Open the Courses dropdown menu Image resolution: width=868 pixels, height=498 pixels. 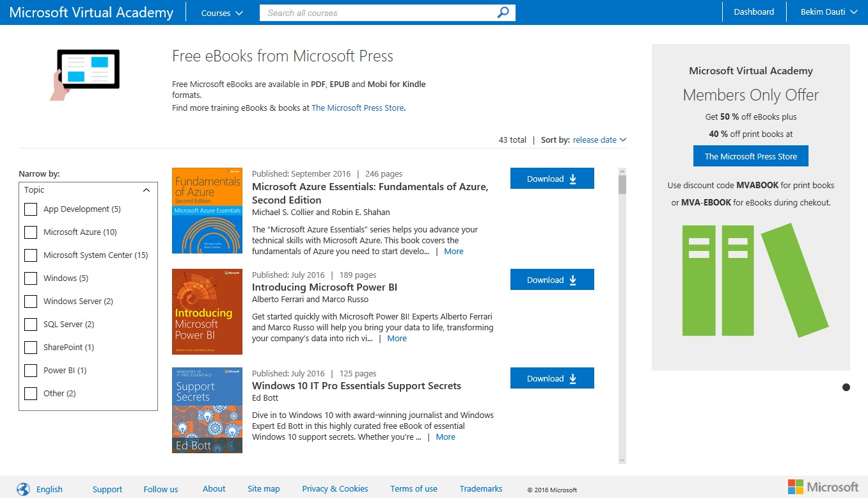coord(222,13)
